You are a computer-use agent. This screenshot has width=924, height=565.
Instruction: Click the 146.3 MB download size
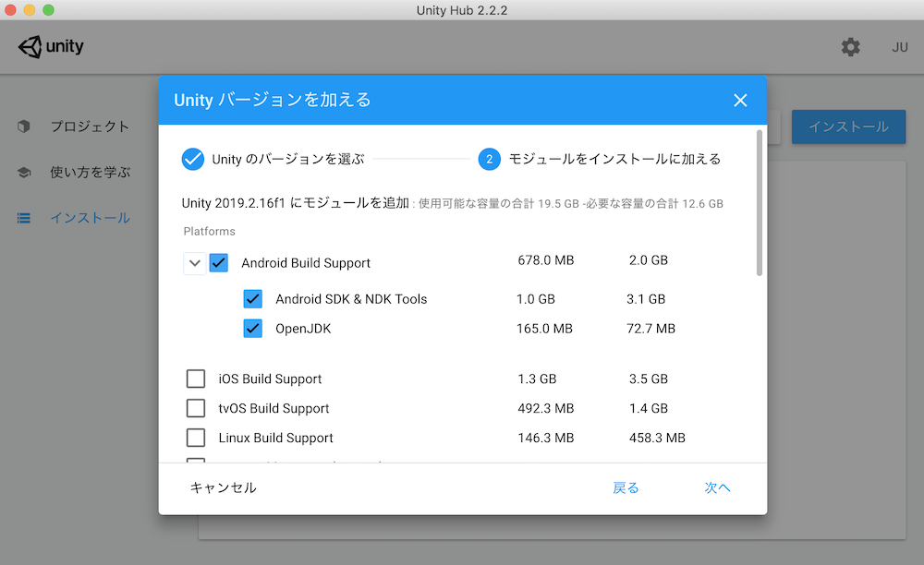point(546,438)
